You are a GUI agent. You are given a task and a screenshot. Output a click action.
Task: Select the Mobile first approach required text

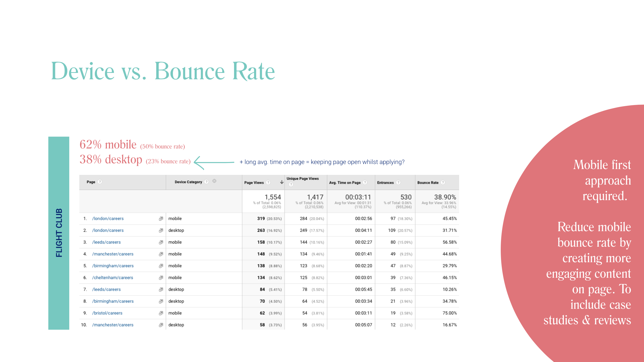point(602,180)
